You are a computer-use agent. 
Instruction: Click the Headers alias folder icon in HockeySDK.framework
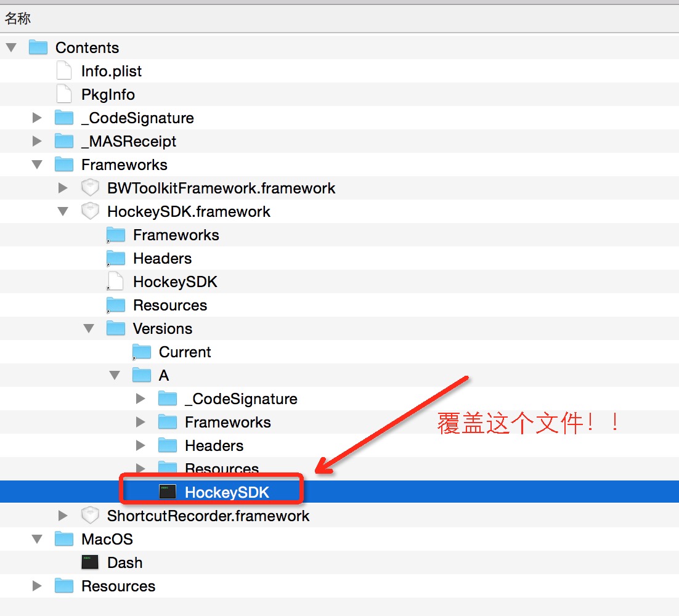[x=116, y=259]
